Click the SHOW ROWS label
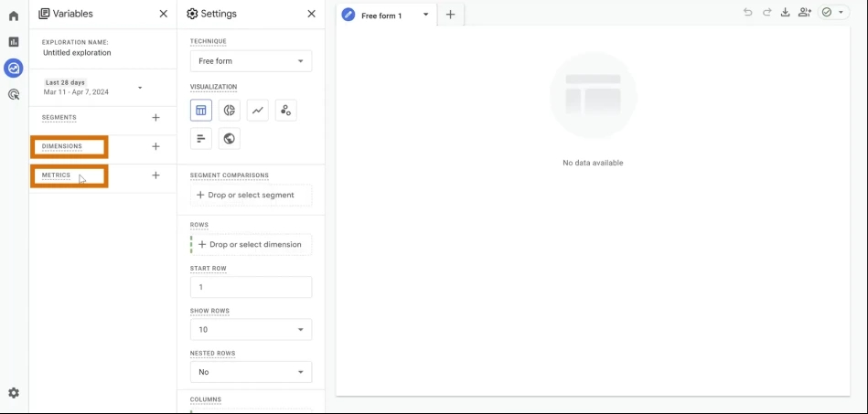Viewport: 868px width, 414px height. point(209,311)
